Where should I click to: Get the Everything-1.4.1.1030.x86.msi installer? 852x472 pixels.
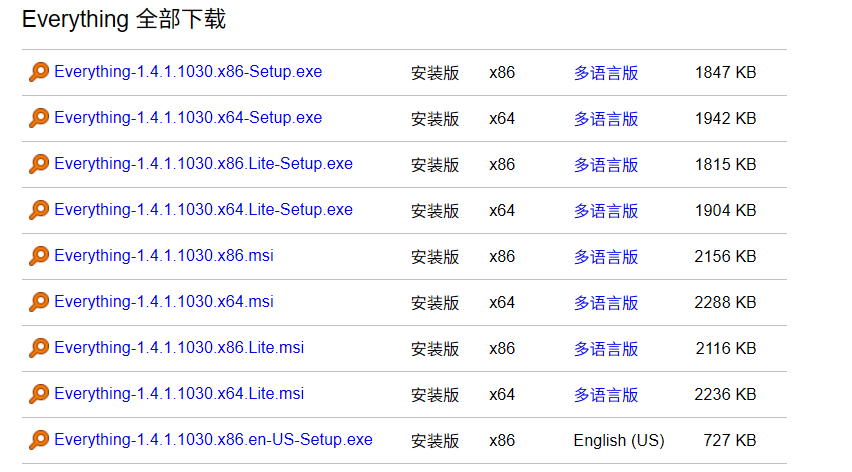click(x=164, y=256)
